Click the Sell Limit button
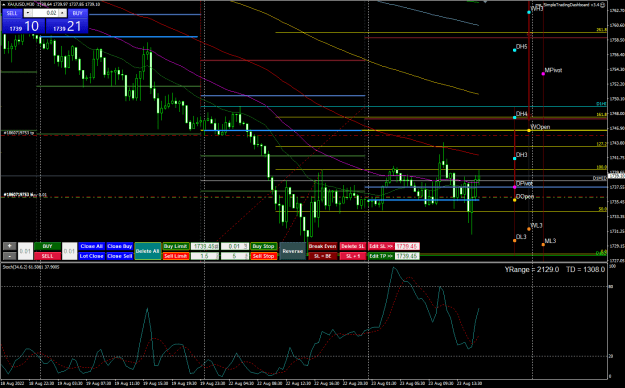Image resolution: width=625 pixels, height=388 pixels. (176, 256)
